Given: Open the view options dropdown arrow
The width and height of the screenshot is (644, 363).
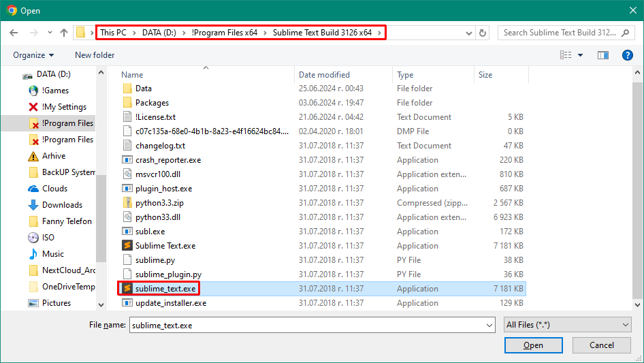Looking at the screenshot, I should click(x=580, y=55).
